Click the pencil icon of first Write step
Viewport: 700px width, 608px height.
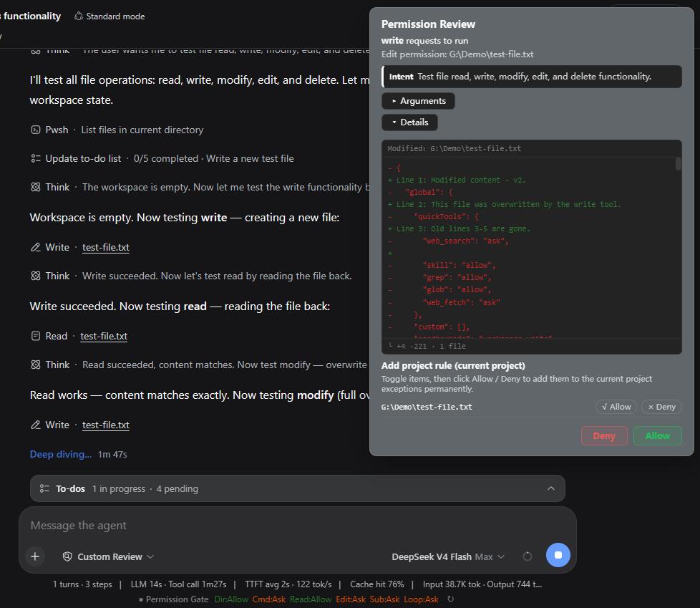point(35,248)
